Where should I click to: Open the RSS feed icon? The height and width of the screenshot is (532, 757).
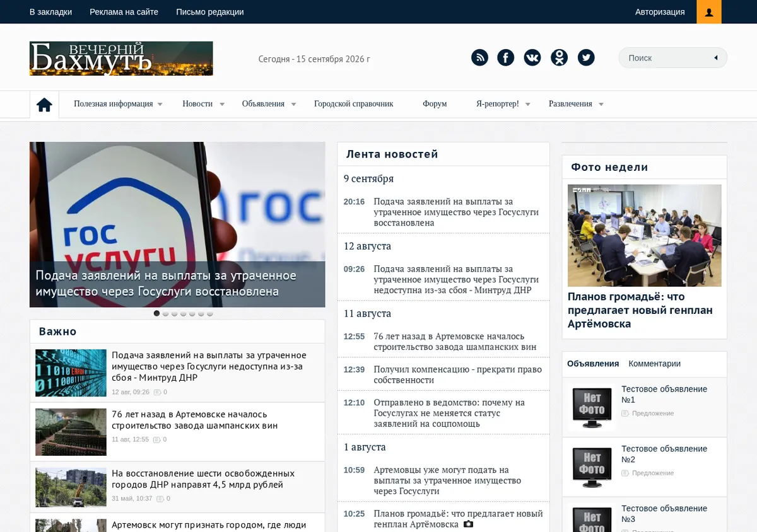pos(479,58)
